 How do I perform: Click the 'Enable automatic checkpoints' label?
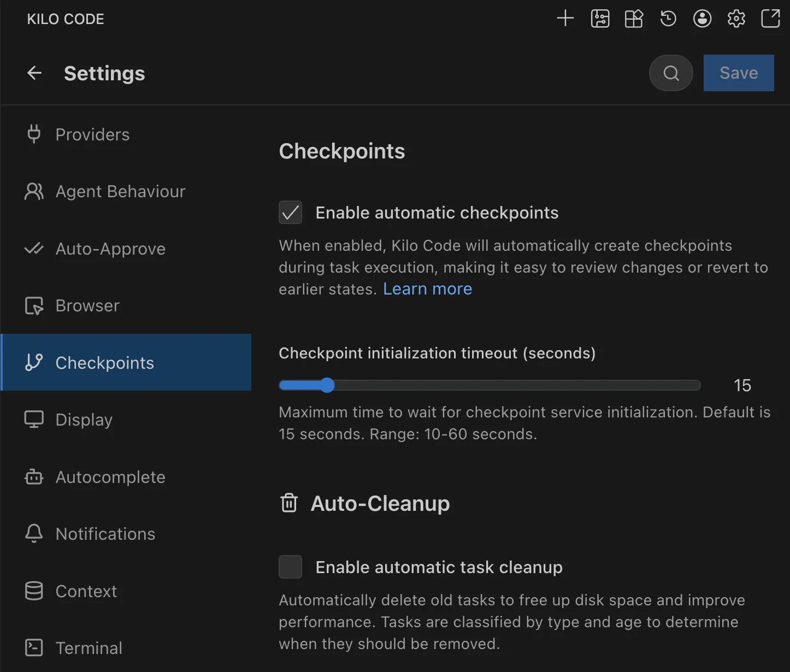point(437,213)
